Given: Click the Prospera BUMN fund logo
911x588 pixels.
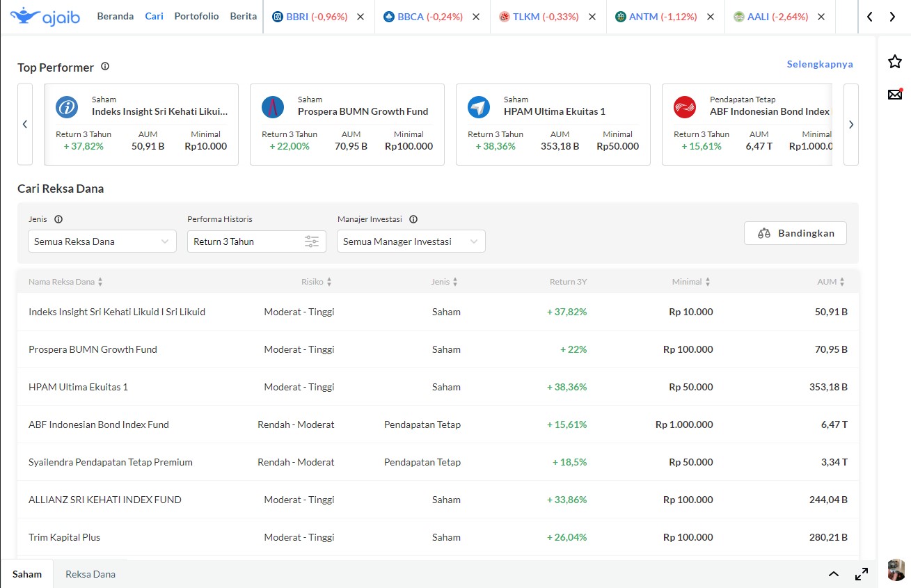Looking at the screenshot, I should (273, 107).
